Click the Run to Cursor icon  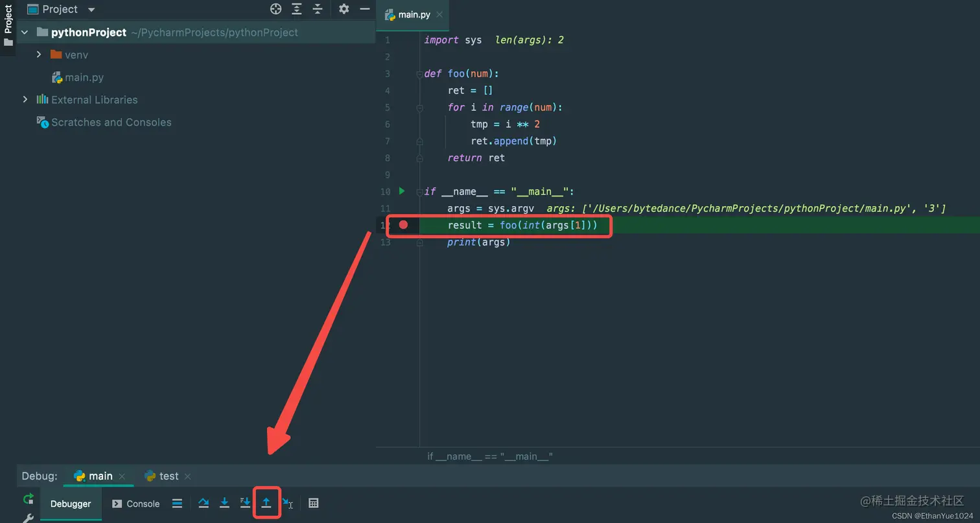pos(287,504)
